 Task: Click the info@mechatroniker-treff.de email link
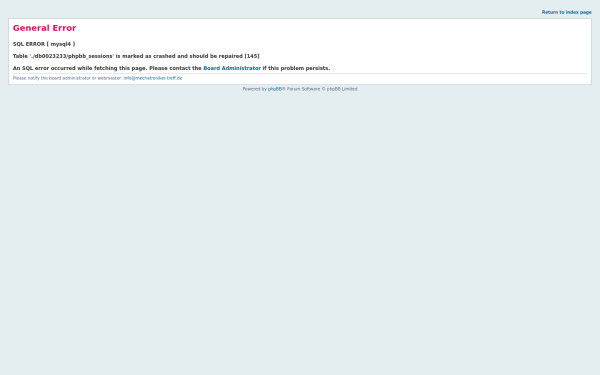click(x=153, y=78)
